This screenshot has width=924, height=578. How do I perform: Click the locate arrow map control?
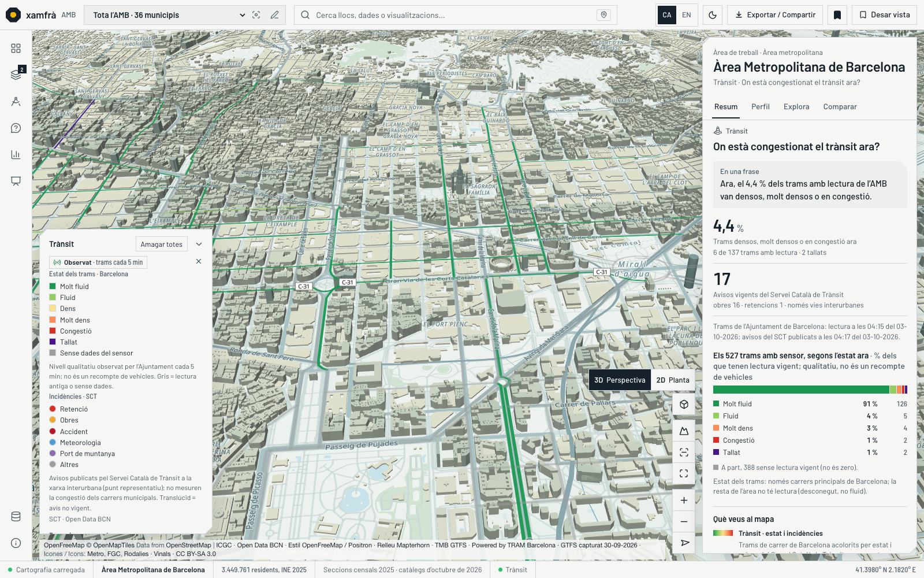[x=684, y=543]
